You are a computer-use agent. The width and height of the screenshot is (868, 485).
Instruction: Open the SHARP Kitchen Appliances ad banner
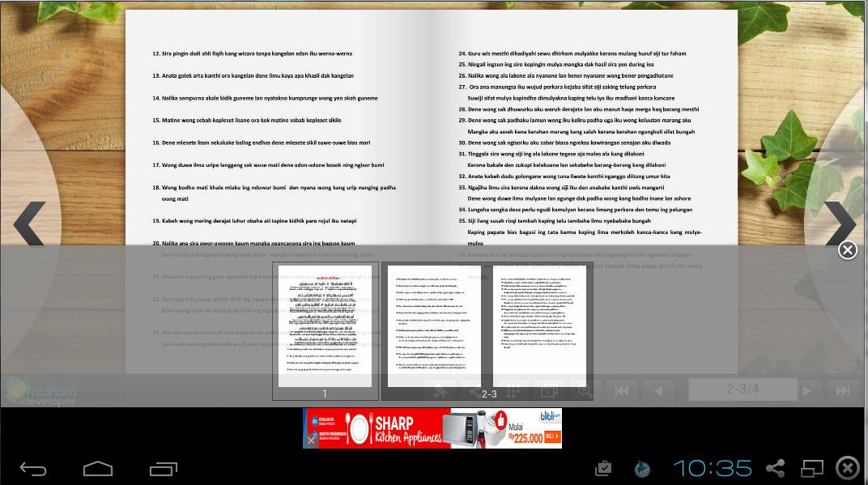pos(421,428)
